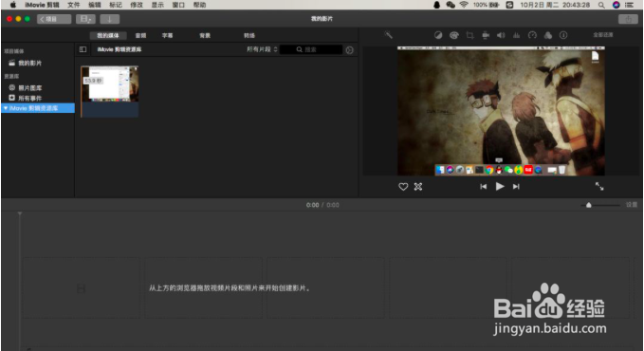Open noise reduction and equalizer tool
The image size is (644, 351).
click(x=517, y=35)
